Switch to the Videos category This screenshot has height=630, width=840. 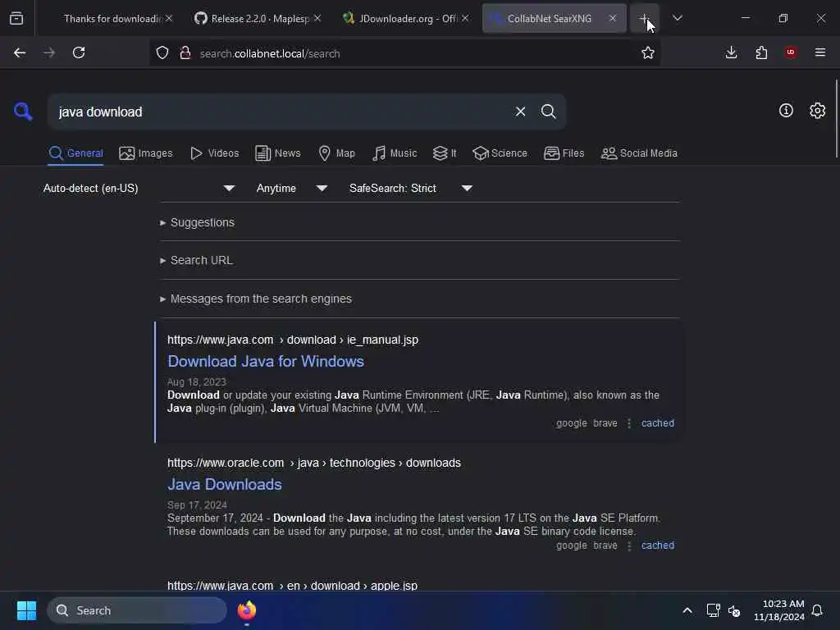pos(214,153)
